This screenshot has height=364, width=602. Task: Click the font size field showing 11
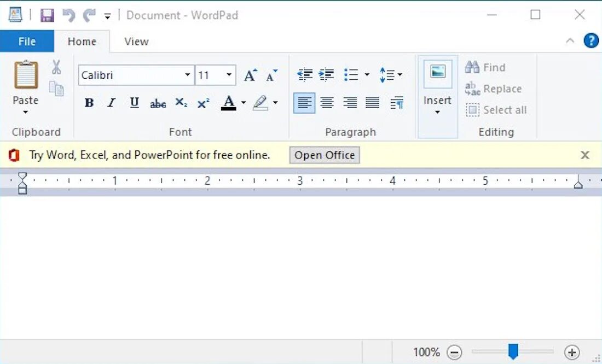coord(209,75)
